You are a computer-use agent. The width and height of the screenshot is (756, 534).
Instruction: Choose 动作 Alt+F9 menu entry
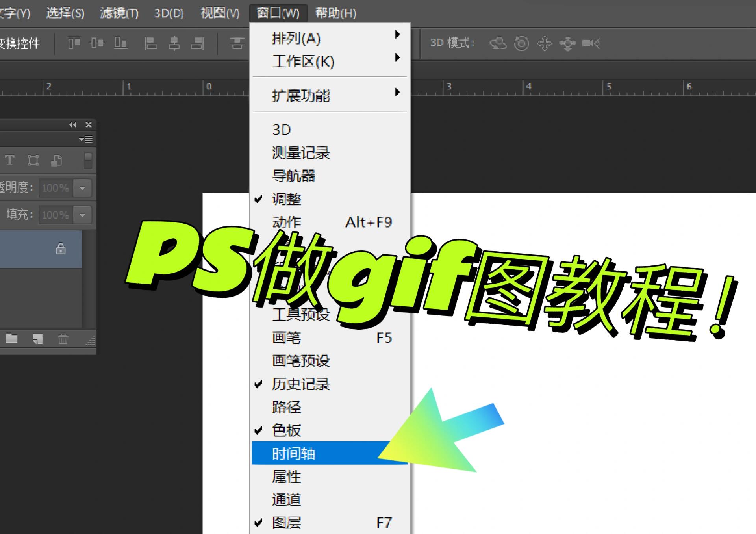[x=330, y=222]
